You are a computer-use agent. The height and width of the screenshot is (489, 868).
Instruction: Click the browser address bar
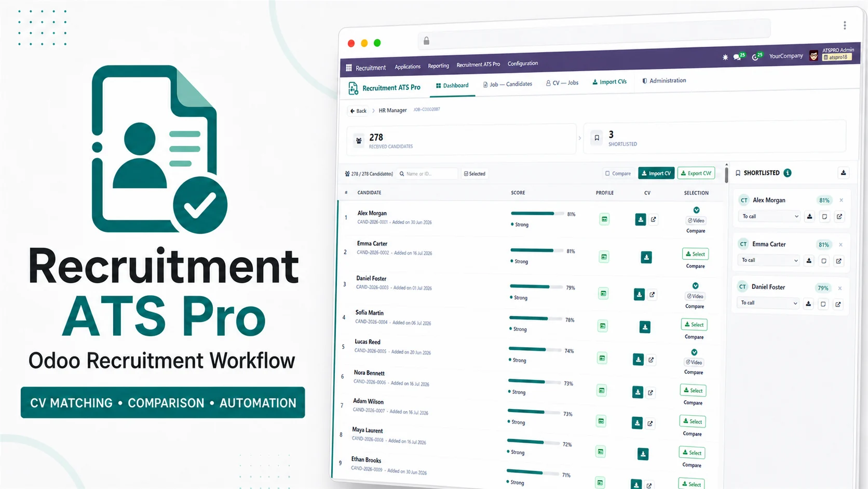(594, 34)
